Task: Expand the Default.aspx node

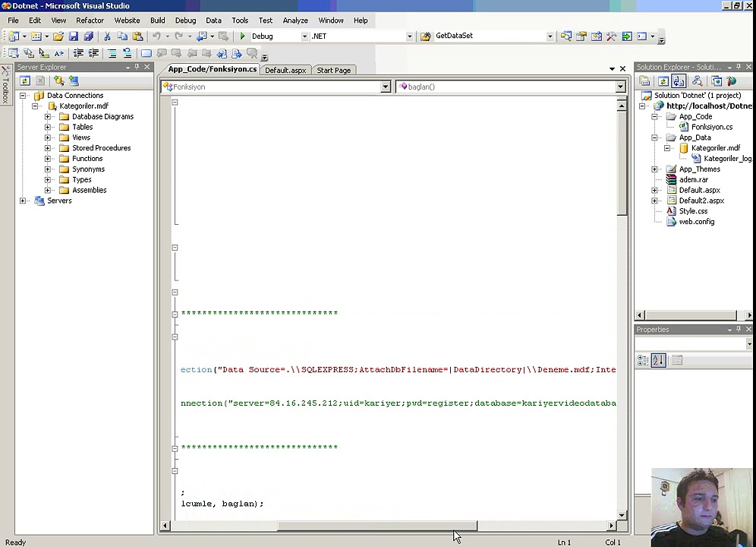Action: pyautogui.click(x=654, y=190)
